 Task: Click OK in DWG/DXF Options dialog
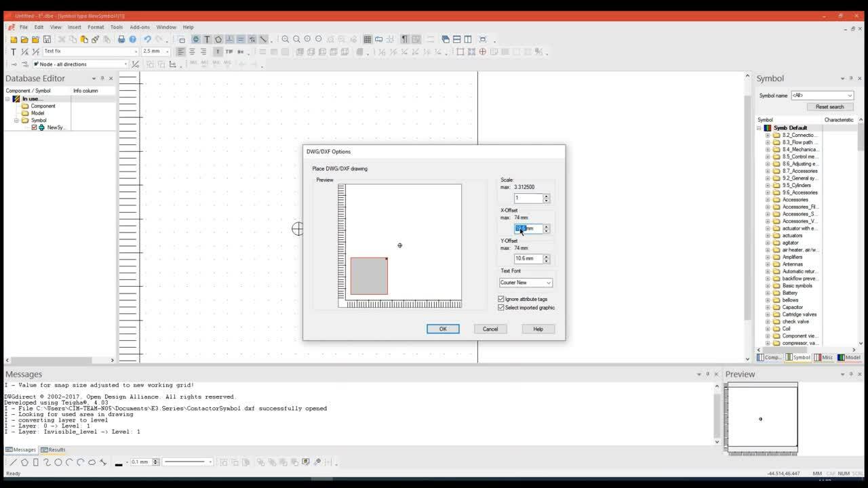[443, 329]
